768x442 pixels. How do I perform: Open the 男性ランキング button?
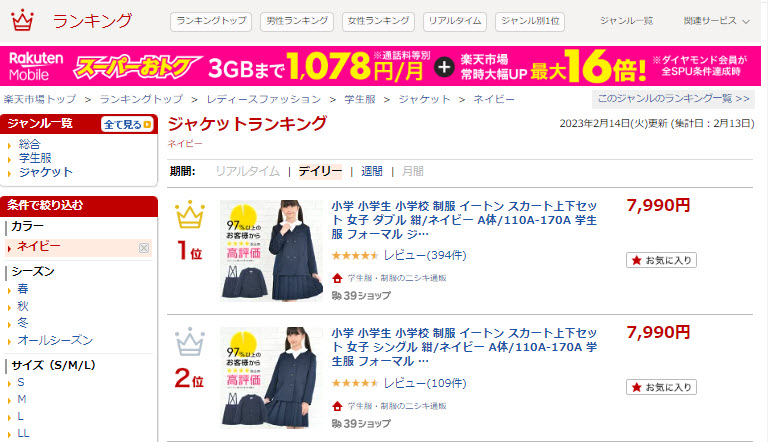coord(297,22)
